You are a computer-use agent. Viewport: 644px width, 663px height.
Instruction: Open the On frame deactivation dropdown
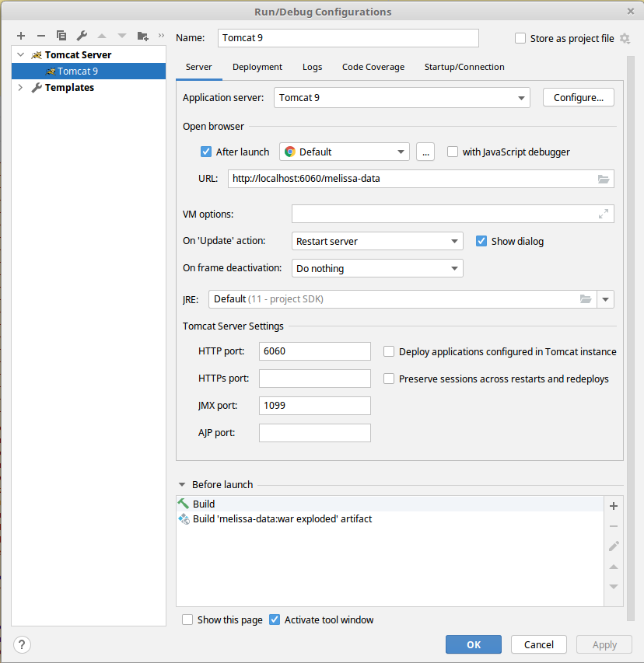coord(377,268)
